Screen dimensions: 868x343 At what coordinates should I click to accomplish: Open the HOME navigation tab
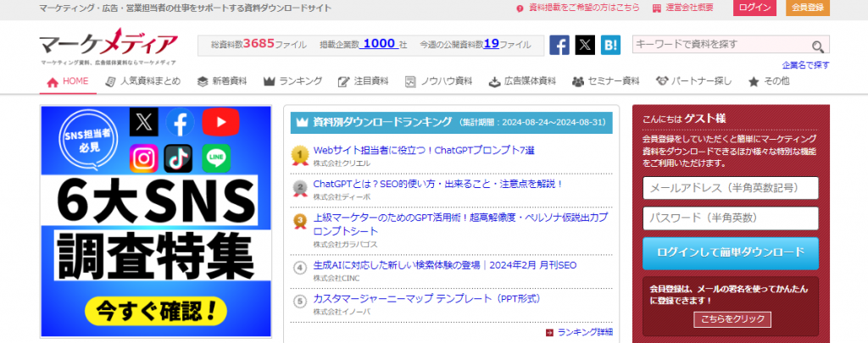click(x=68, y=81)
